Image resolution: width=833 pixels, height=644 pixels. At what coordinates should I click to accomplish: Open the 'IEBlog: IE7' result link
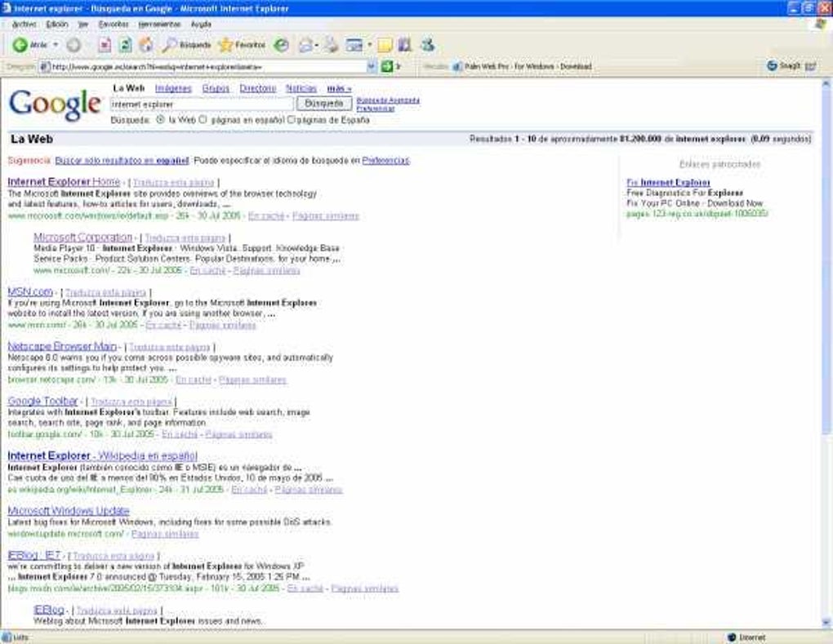click(34, 555)
